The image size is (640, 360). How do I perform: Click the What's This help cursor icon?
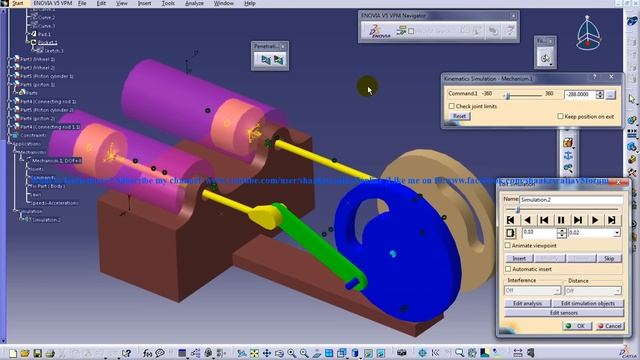point(127,353)
